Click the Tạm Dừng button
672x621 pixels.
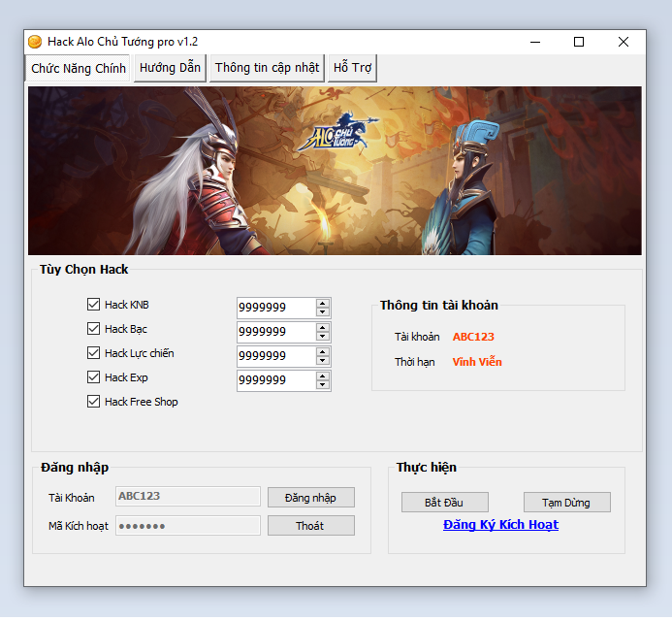(567, 503)
